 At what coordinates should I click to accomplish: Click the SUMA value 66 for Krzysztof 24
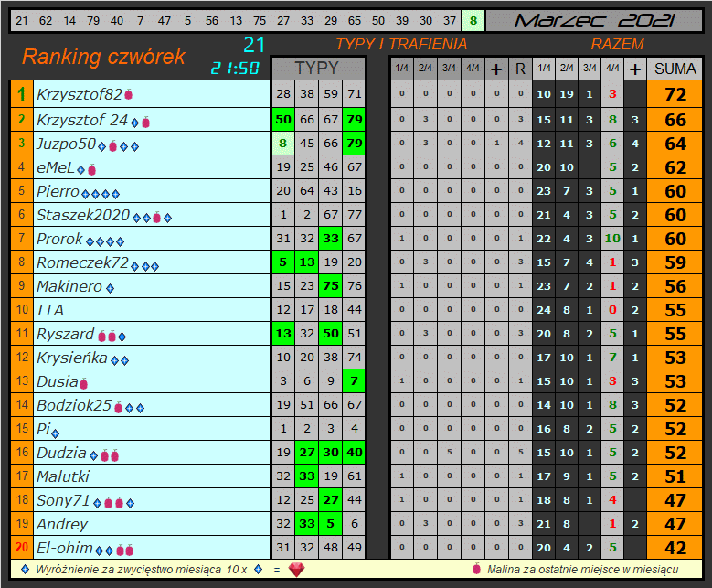click(x=675, y=120)
